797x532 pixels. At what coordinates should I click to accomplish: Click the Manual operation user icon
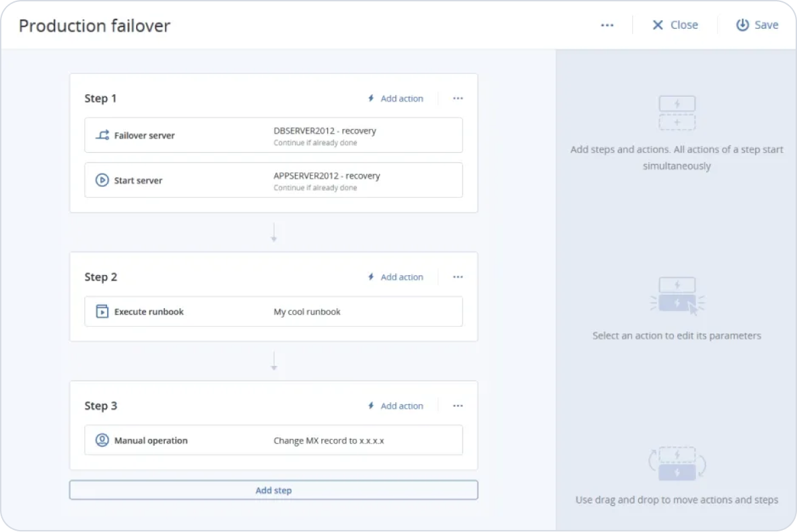[102, 441]
